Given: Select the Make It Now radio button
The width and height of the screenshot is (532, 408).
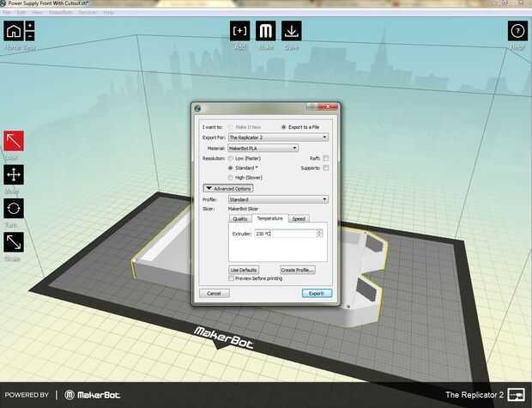Looking at the screenshot, I should point(231,127).
